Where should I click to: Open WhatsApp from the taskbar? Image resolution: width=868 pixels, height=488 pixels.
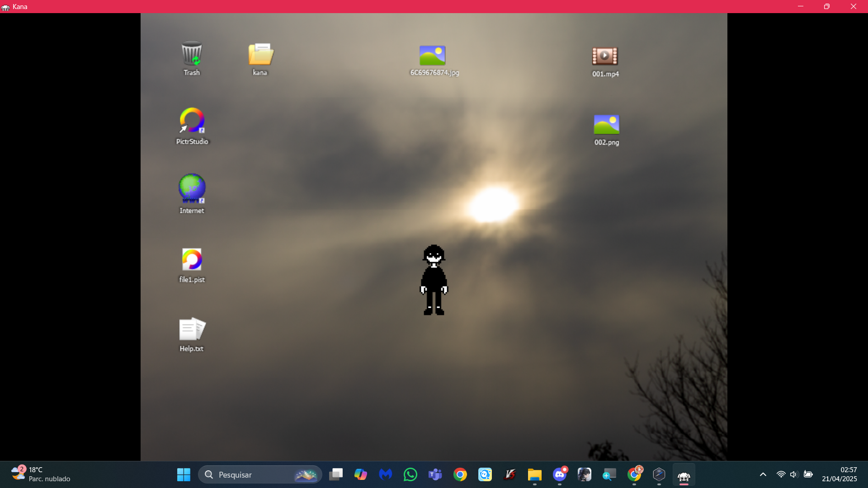tap(410, 474)
